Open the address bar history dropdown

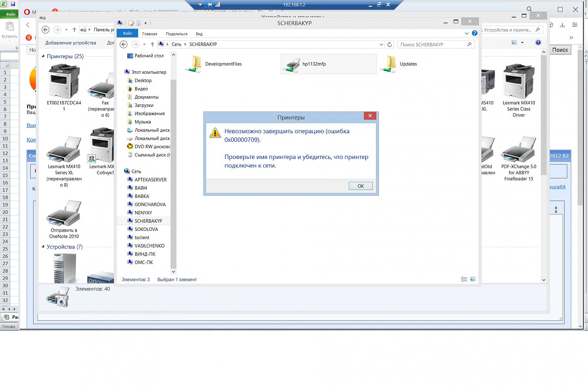click(381, 45)
